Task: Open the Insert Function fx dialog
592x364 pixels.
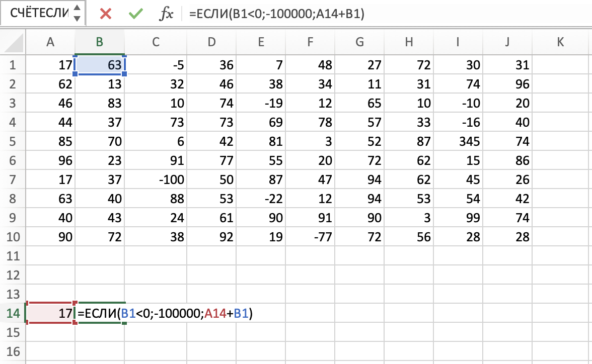Action: pyautogui.click(x=166, y=14)
